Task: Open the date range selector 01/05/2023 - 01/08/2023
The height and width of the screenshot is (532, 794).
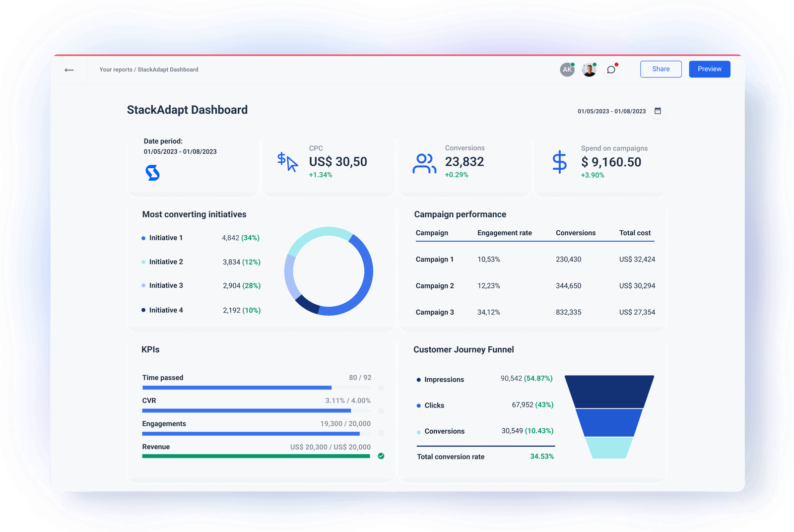Action: coord(612,111)
